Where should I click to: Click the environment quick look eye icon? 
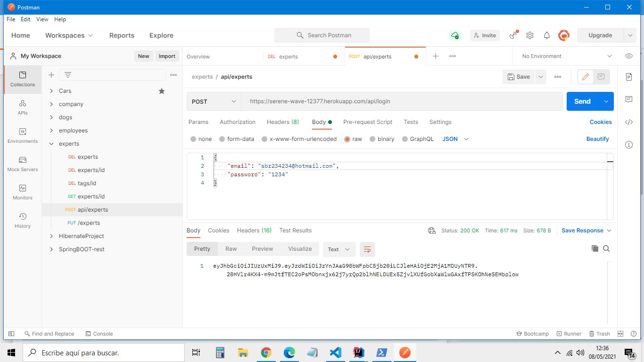pos(629,56)
